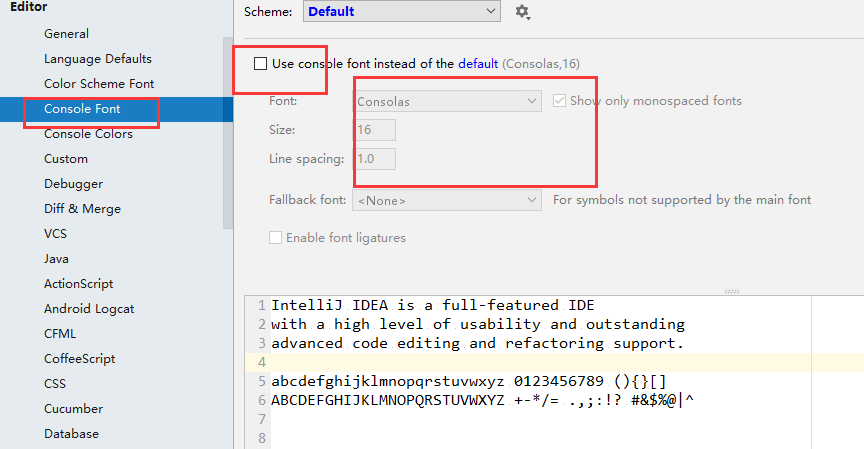Select Java in the settings tree

56,259
